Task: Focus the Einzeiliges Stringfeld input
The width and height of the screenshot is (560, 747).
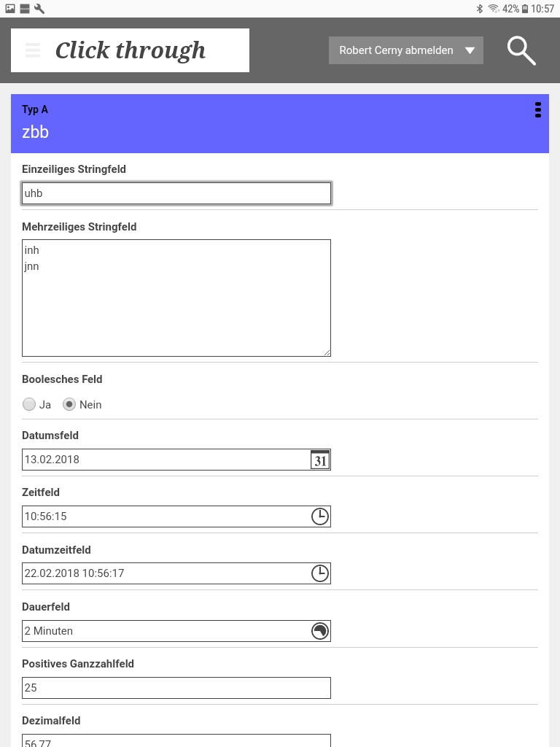Action: (176, 193)
